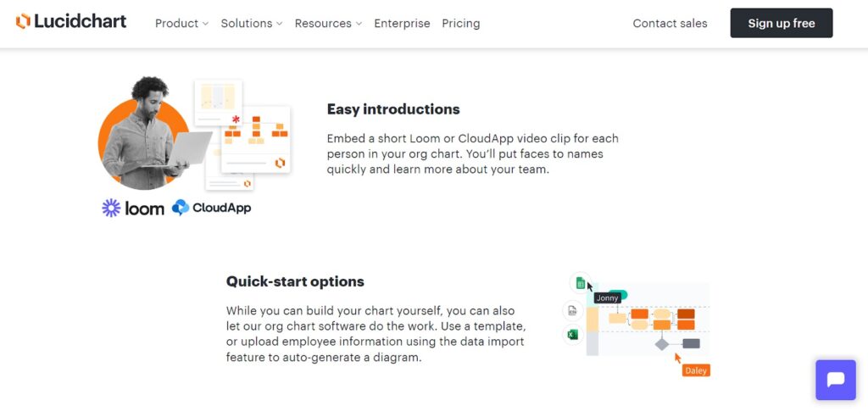
Task: Click the CSV file icon in illustration
Action: [573, 310]
